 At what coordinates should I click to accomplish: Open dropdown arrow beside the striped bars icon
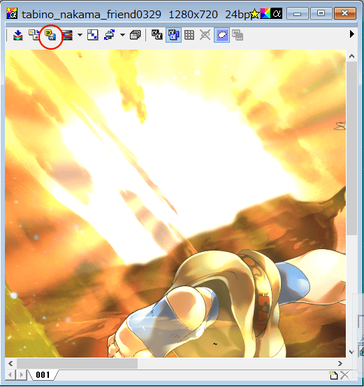(80, 35)
